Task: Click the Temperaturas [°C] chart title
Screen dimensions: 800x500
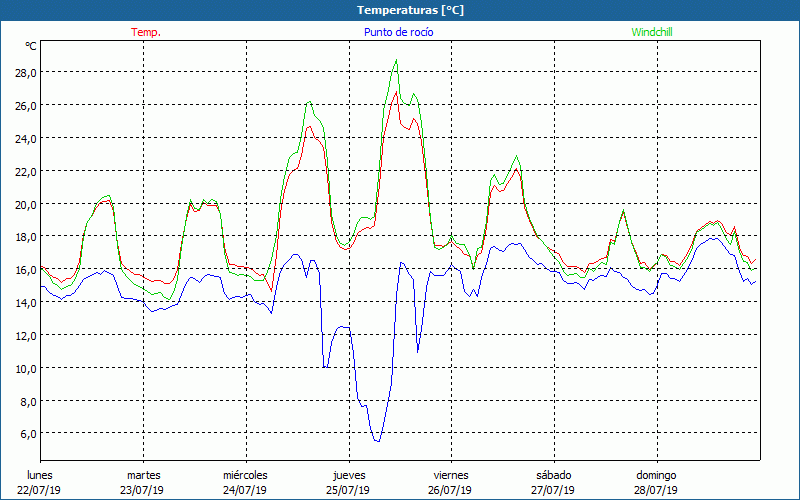Action: (411, 10)
